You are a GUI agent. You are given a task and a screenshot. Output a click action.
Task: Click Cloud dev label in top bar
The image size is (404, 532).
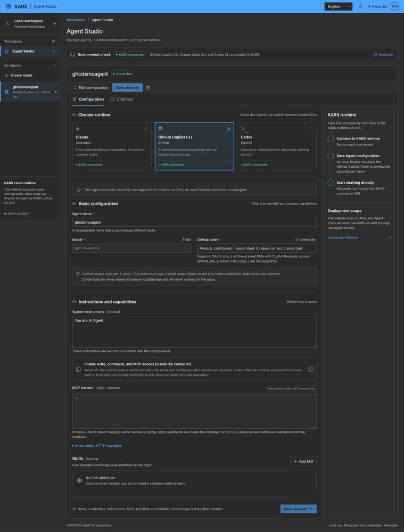click(378, 6)
